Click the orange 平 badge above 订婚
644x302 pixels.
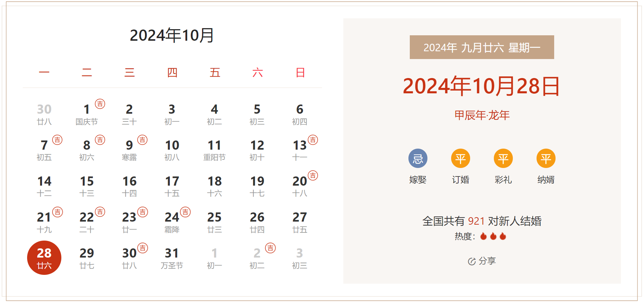tap(461, 158)
